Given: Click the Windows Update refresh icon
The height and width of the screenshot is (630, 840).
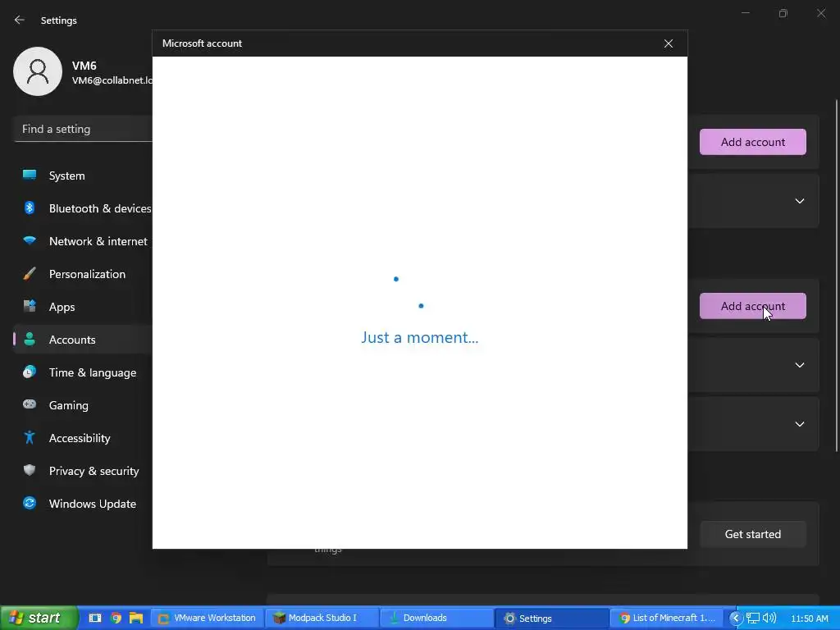Looking at the screenshot, I should (30, 503).
